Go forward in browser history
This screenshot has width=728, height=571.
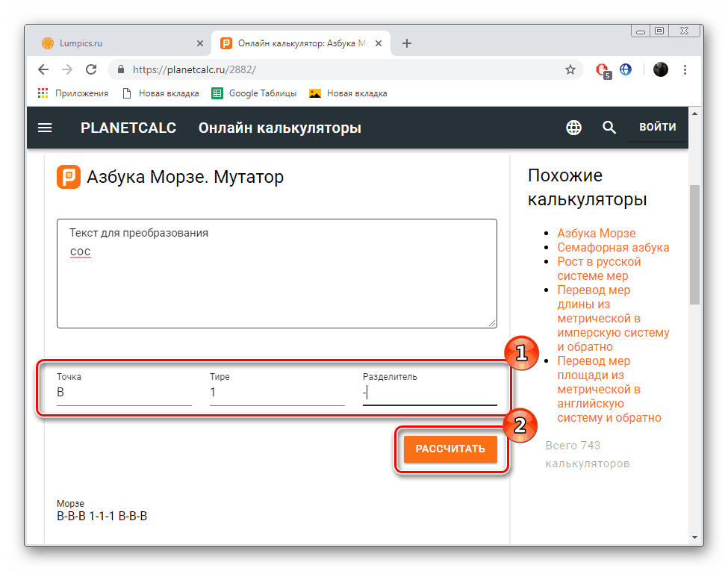67,69
